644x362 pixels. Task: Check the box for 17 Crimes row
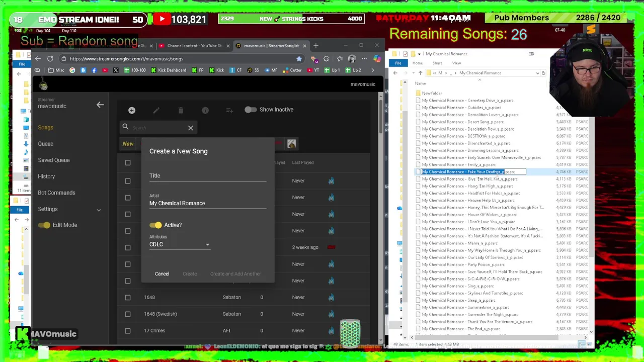pos(128,330)
